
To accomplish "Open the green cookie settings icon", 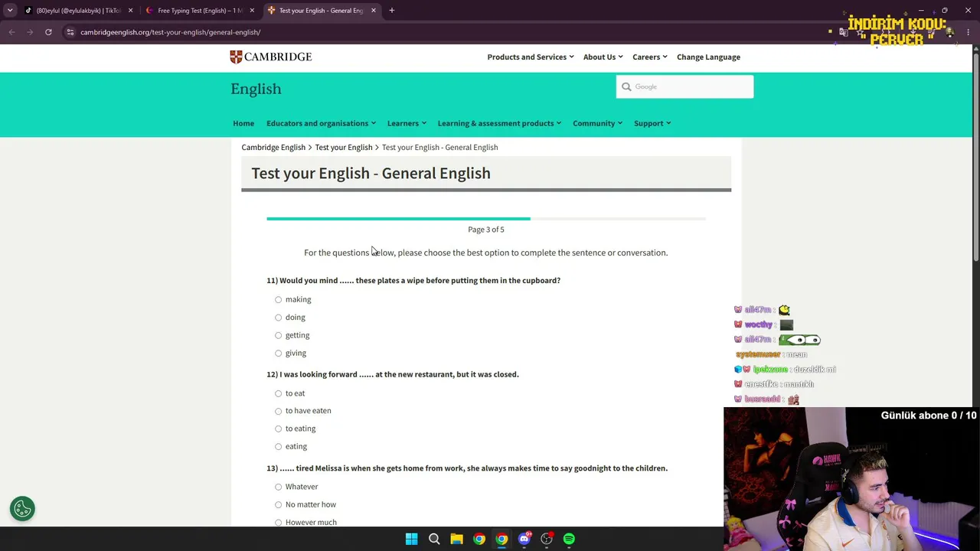I will coord(22,509).
